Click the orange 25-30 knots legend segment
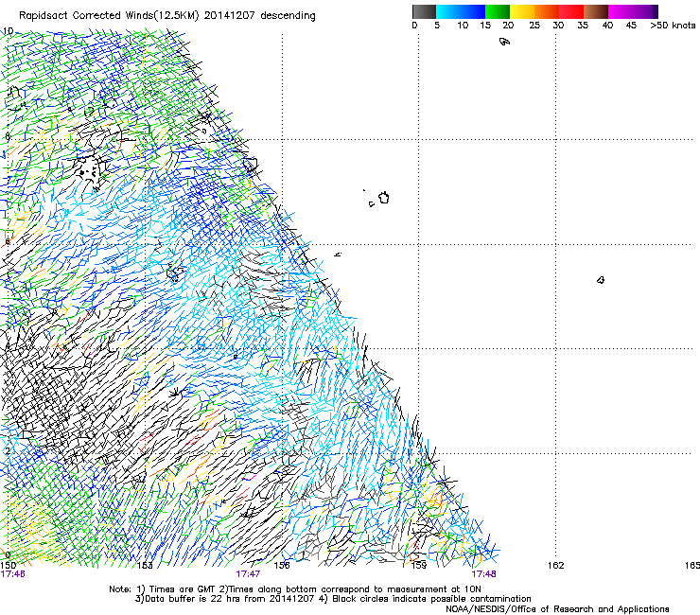This screenshot has width=700, height=615. [547, 11]
